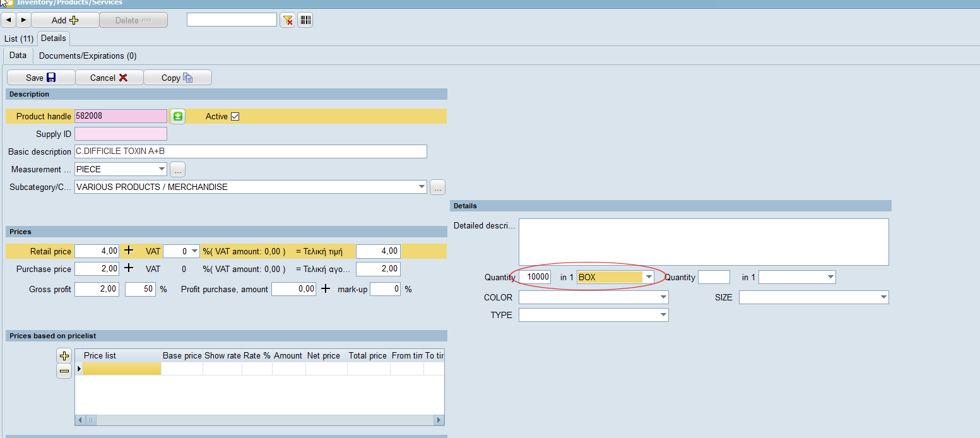Click the barcode scan icon

pos(305,20)
